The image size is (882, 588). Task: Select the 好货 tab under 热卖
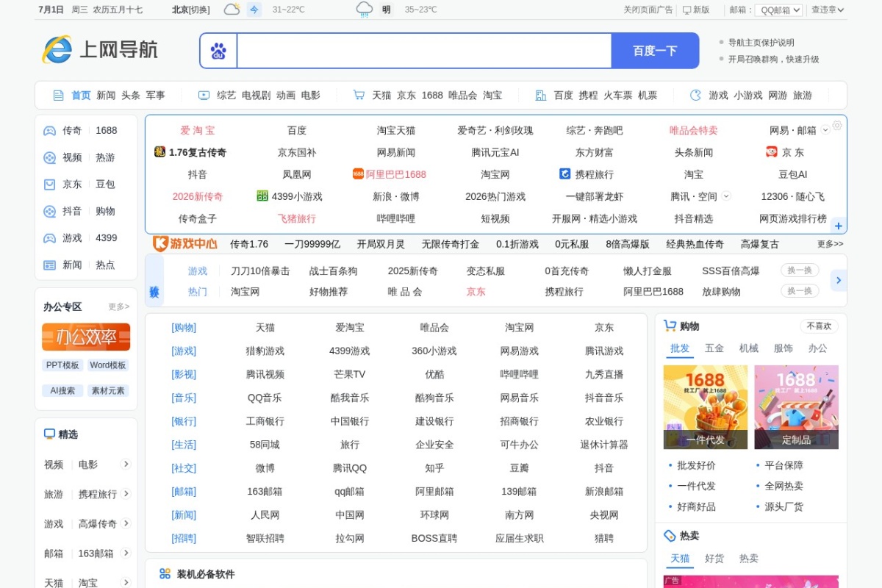tap(714, 559)
